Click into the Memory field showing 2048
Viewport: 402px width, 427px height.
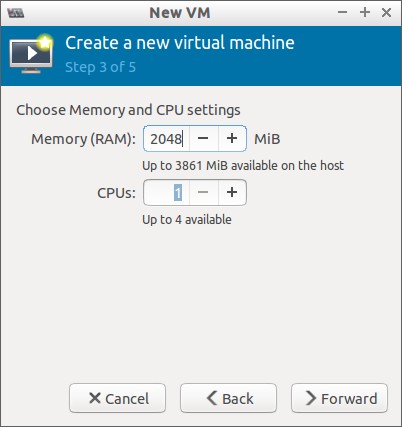[166, 138]
